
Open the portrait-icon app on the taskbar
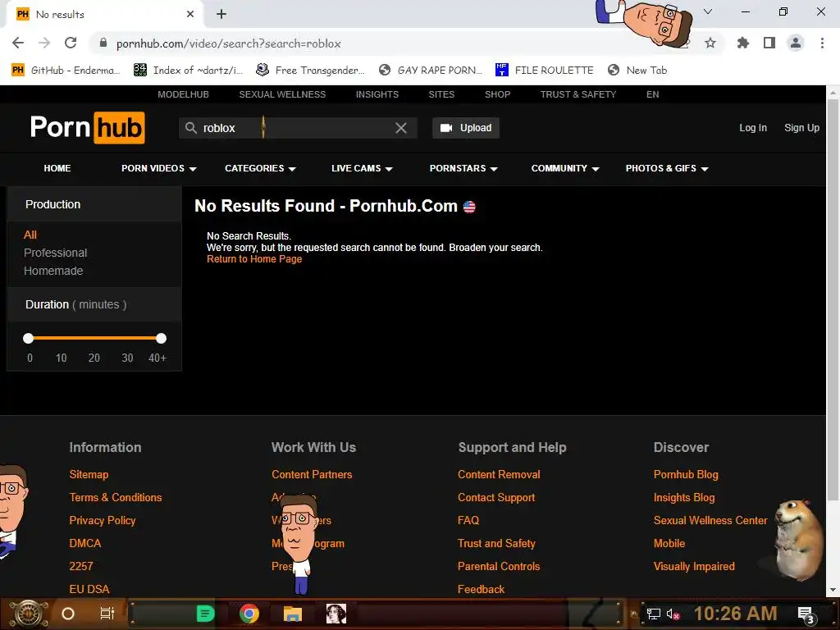(x=336, y=614)
